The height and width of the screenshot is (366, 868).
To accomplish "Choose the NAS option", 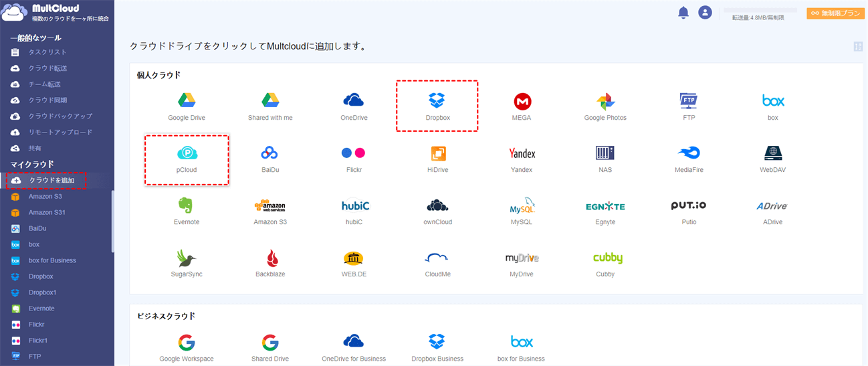I will [x=605, y=159].
